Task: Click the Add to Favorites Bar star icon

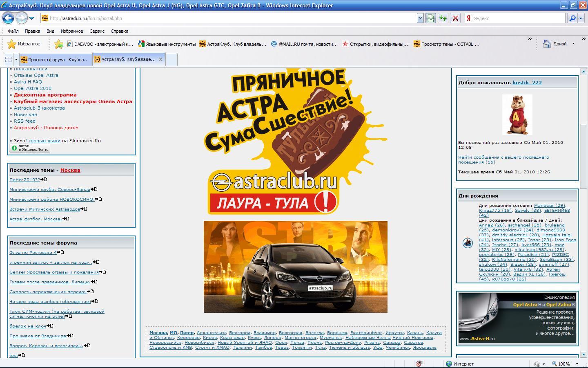Action: point(58,44)
